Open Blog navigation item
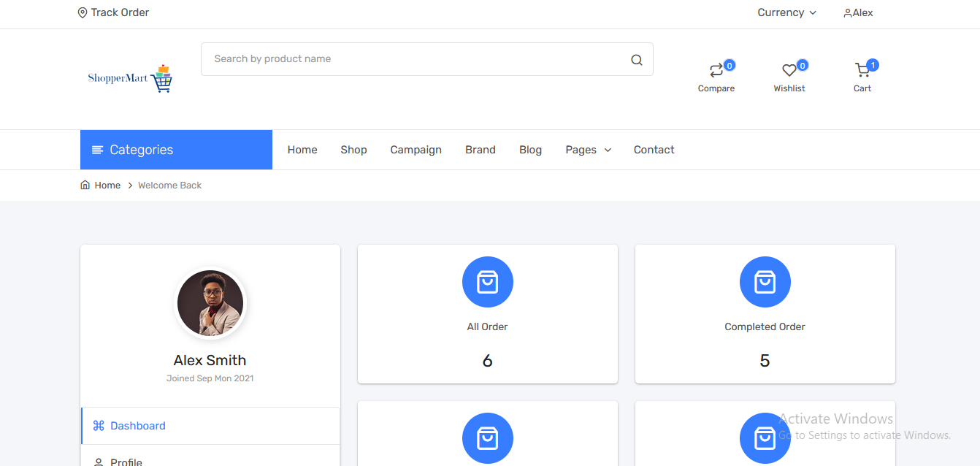Image resolution: width=980 pixels, height=466 pixels. point(531,150)
